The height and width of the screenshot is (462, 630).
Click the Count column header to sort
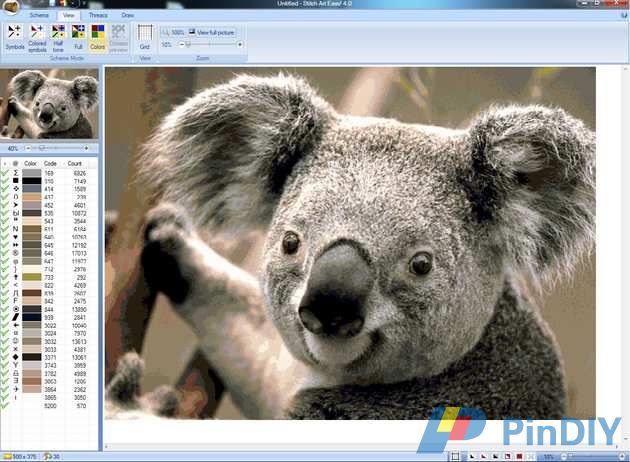click(x=74, y=163)
